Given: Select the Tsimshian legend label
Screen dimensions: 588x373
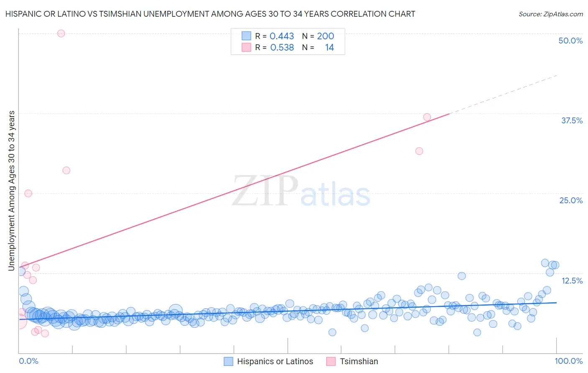Looking at the screenshot, I should pyautogui.click(x=359, y=361).
